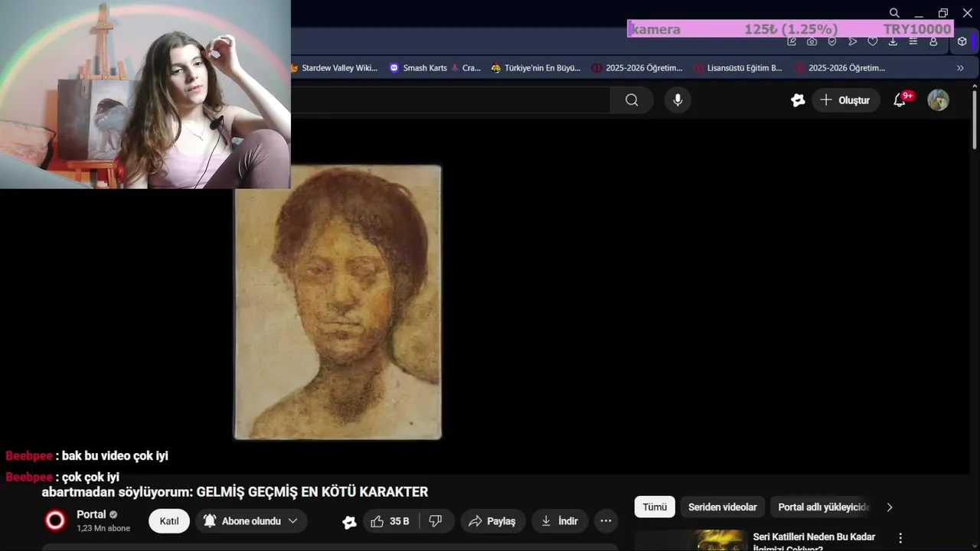Open Türkiye'nin En Büyü... bookmark
Image resolution: width=980 pixels, height=551 pixels.
pyautogui.click(x=536, y=68)
